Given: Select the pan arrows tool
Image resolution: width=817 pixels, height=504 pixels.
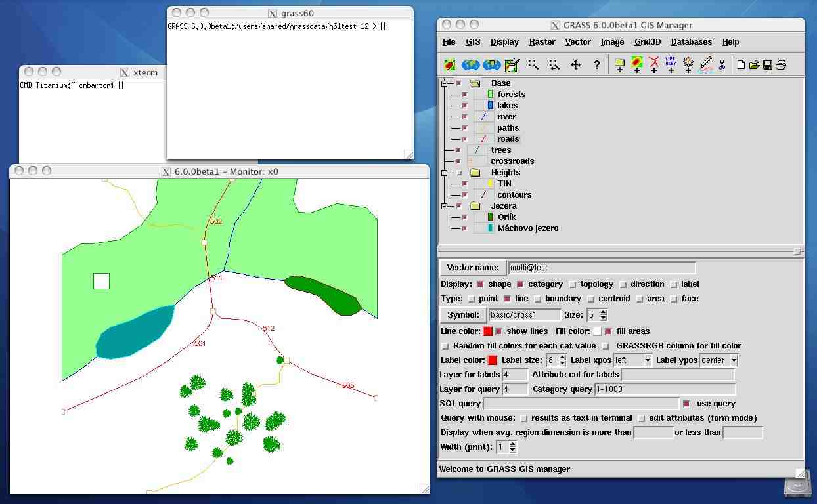Looking at the screenshot, I should tap(575, 64).
